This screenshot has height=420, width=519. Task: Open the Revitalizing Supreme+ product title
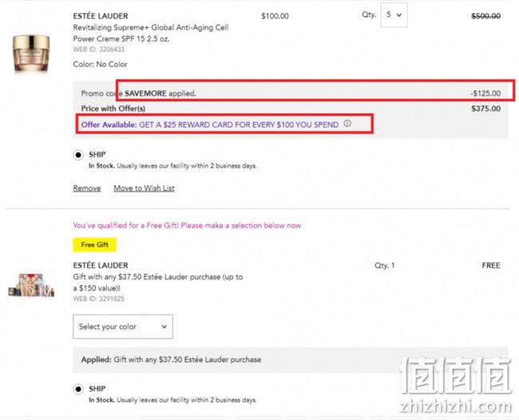(x=151, y=33)
